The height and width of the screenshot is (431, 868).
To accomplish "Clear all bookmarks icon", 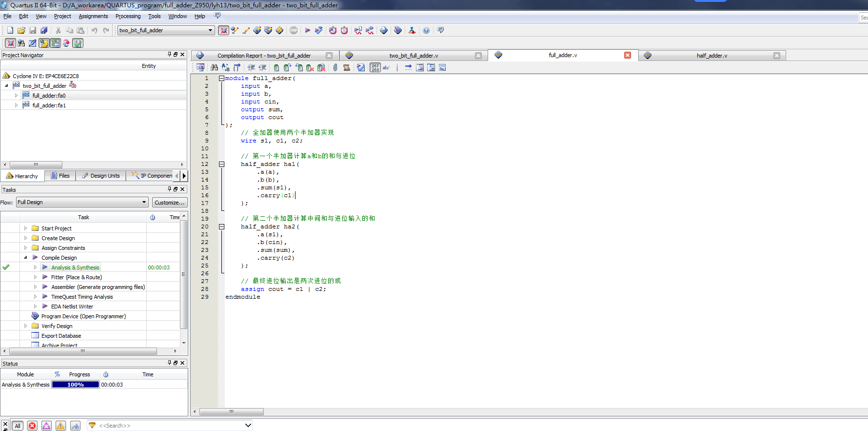I will pyautogui.click(x=321, y=67).
